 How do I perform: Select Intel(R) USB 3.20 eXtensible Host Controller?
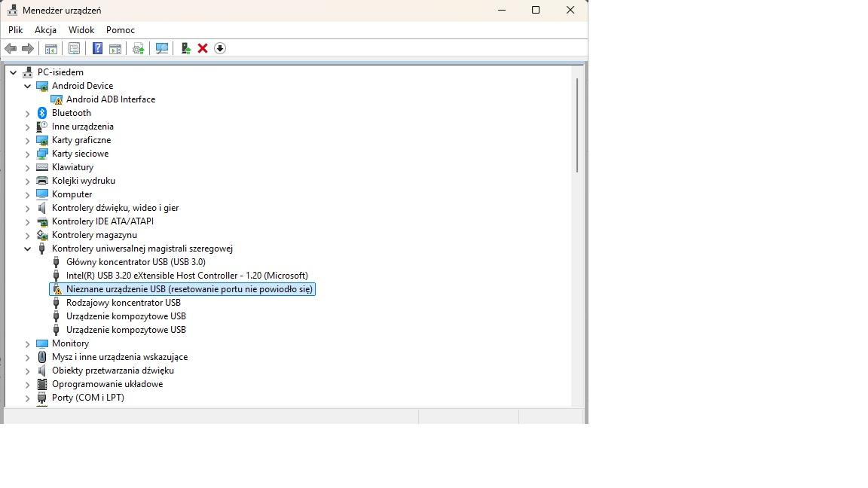pos(187,276)
